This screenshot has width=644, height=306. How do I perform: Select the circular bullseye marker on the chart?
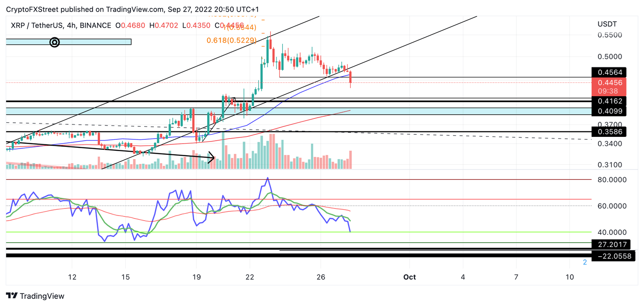click(x=55, y=42)
